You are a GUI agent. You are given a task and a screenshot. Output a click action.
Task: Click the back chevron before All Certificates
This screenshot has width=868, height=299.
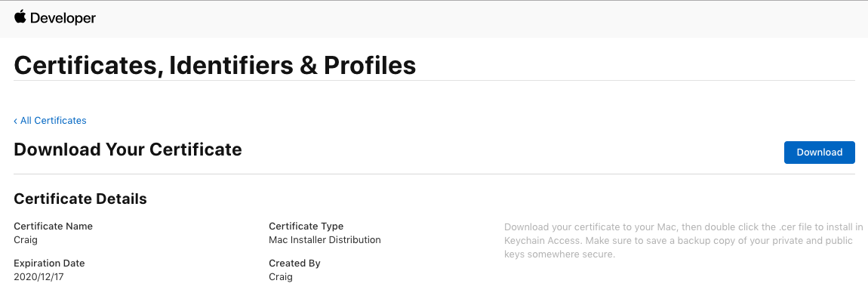point(16,121)
